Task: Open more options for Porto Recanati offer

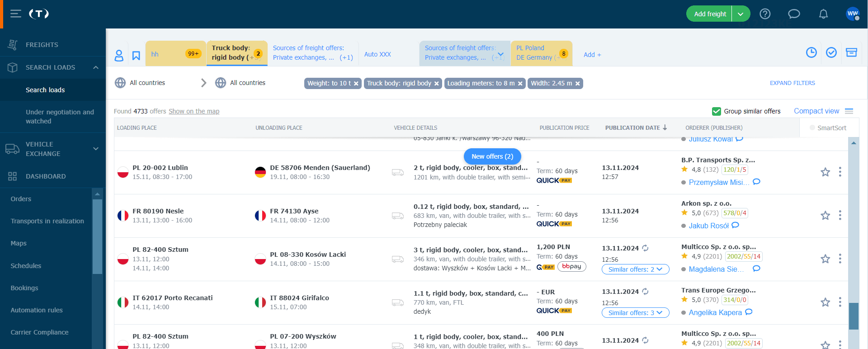Action: 840,302
